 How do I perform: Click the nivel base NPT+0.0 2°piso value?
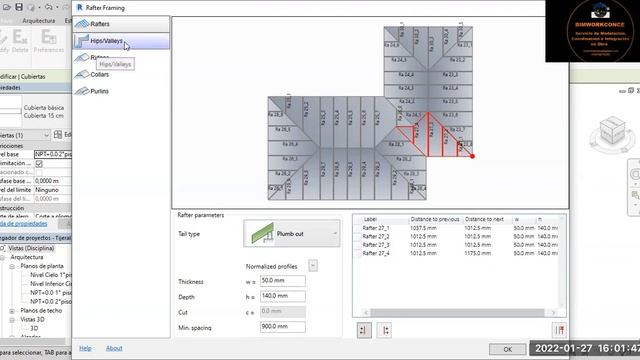point(53,154)
